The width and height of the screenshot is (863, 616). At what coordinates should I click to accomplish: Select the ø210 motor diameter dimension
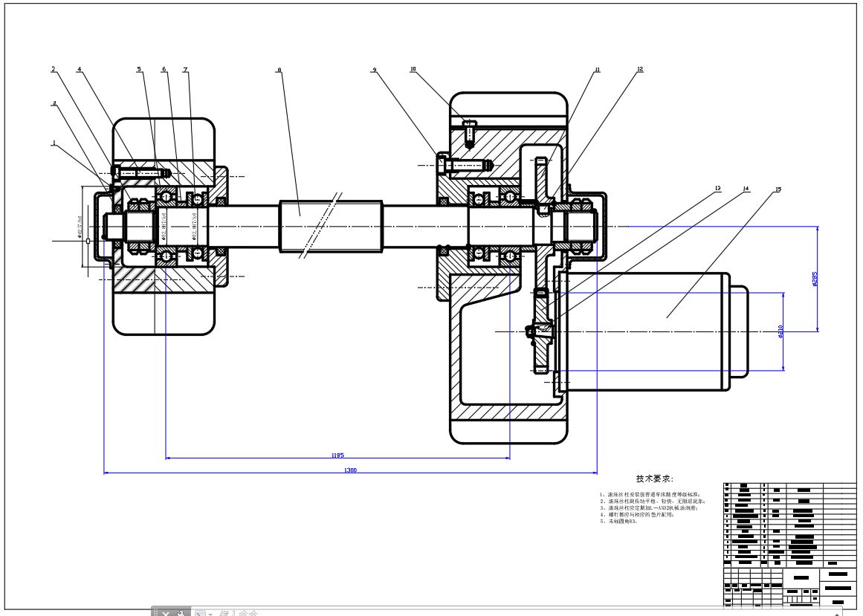point(780,331)
